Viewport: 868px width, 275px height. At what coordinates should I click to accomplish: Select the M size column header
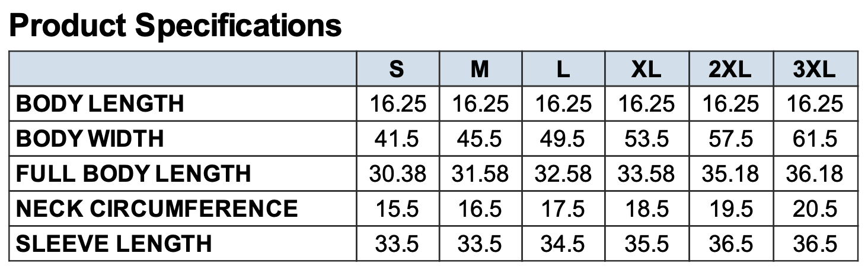pyautogui.click(x=480, y=69)
